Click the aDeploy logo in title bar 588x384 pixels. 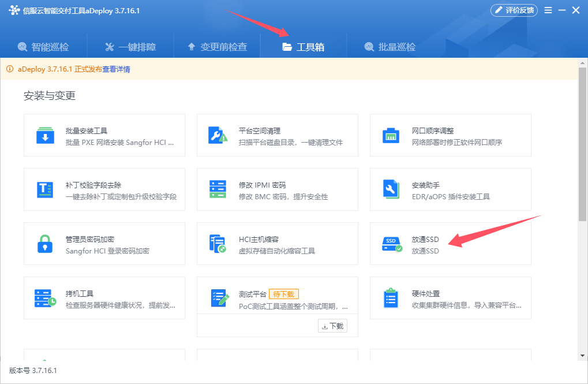pyautogui.click(x=14, y=10)
